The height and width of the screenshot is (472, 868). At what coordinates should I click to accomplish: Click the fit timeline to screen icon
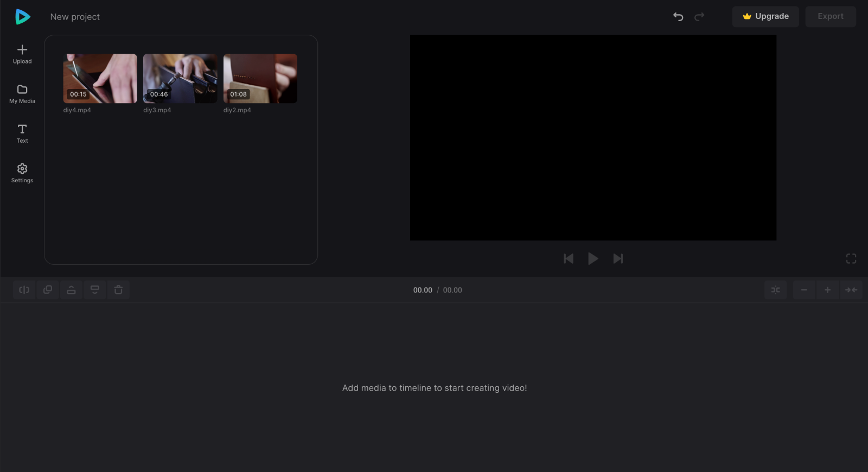[851, 290]
